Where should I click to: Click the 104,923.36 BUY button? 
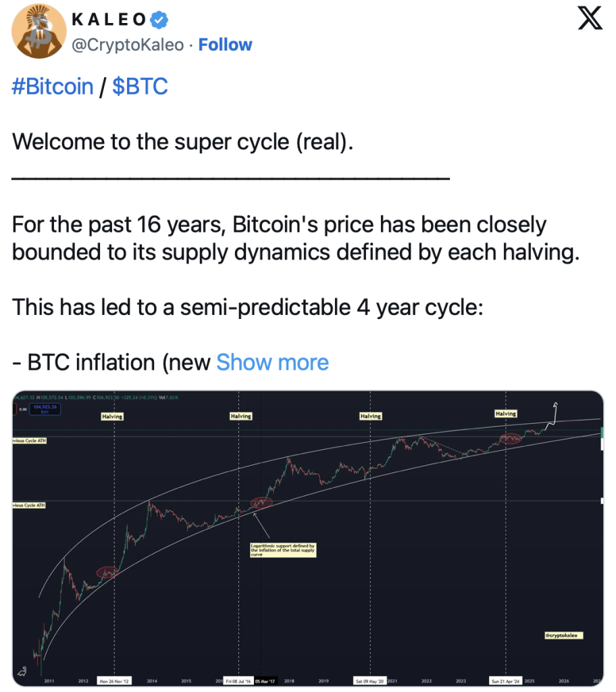pos(45,409)
